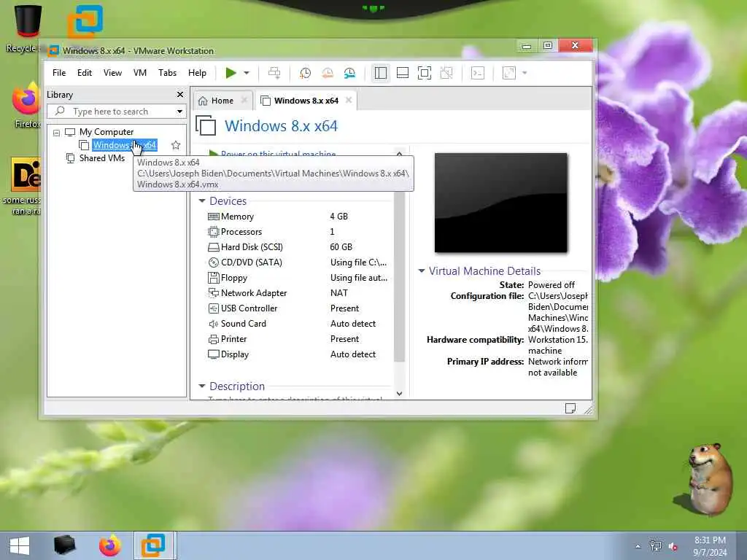The width and height of the screenshot is (747, 560).
Task: Click devices pane vertical scrollbar thumb
Action: (399, 276)
